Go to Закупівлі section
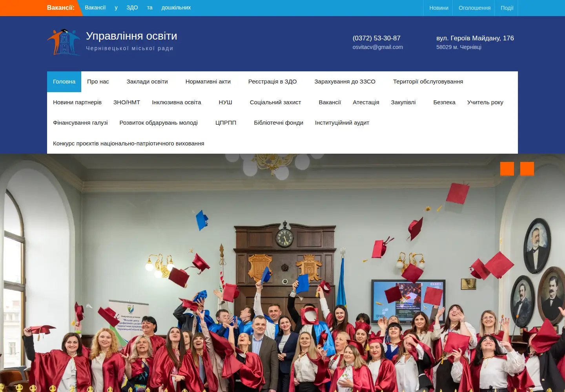 click(x=403, y=102)
